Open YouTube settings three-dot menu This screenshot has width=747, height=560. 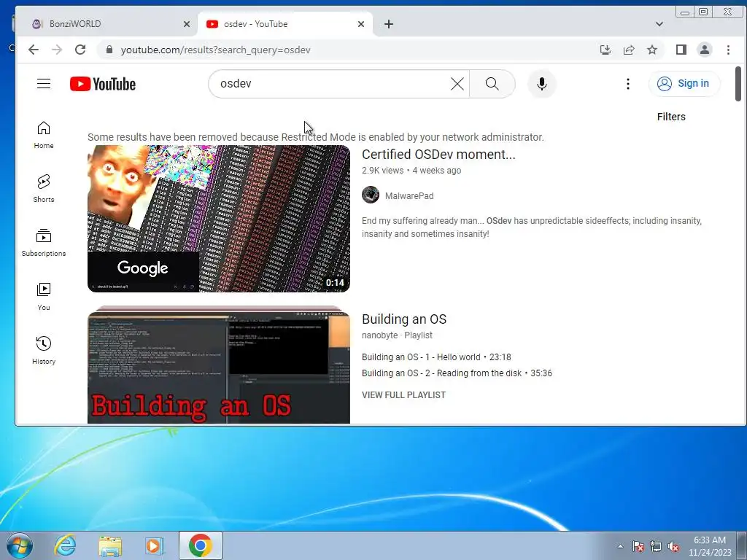point(628,84)
